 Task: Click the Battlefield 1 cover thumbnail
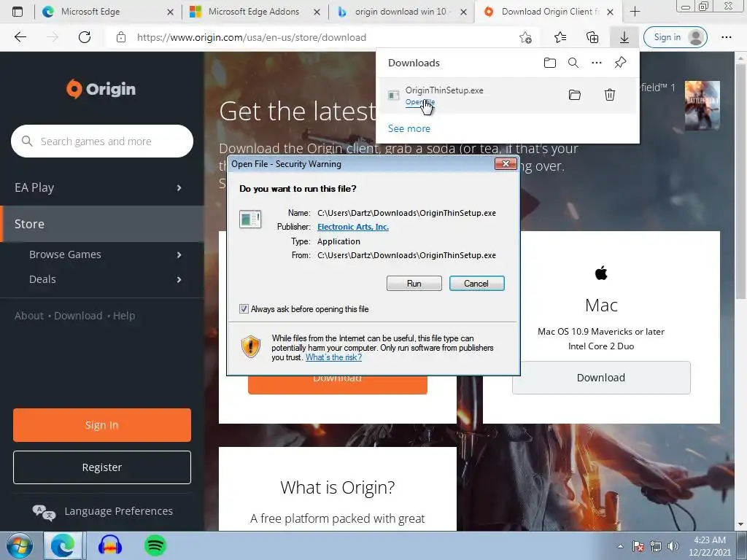(x=703, y=105)
